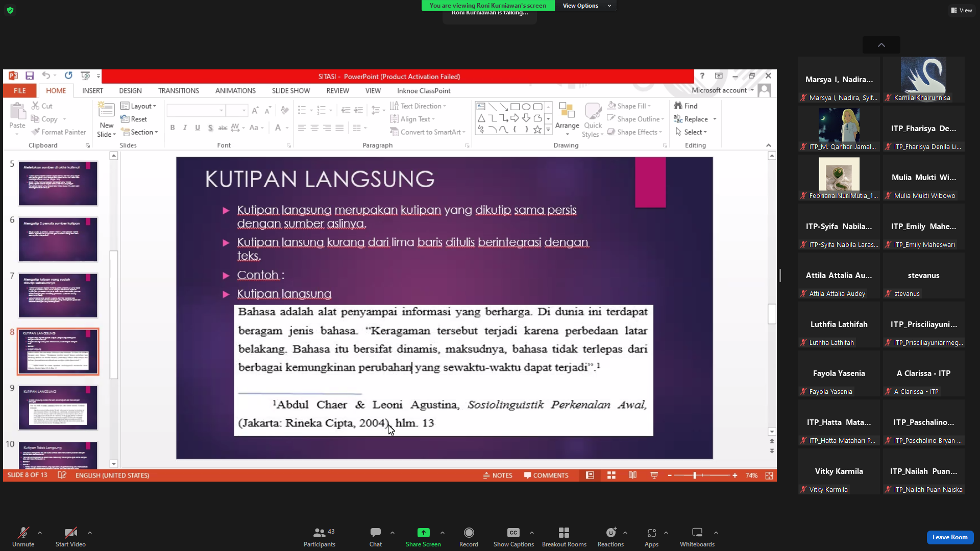This screenshot has width=980, height=551.
Task: Start Video in Zoom toolbar
Action: 70,537
